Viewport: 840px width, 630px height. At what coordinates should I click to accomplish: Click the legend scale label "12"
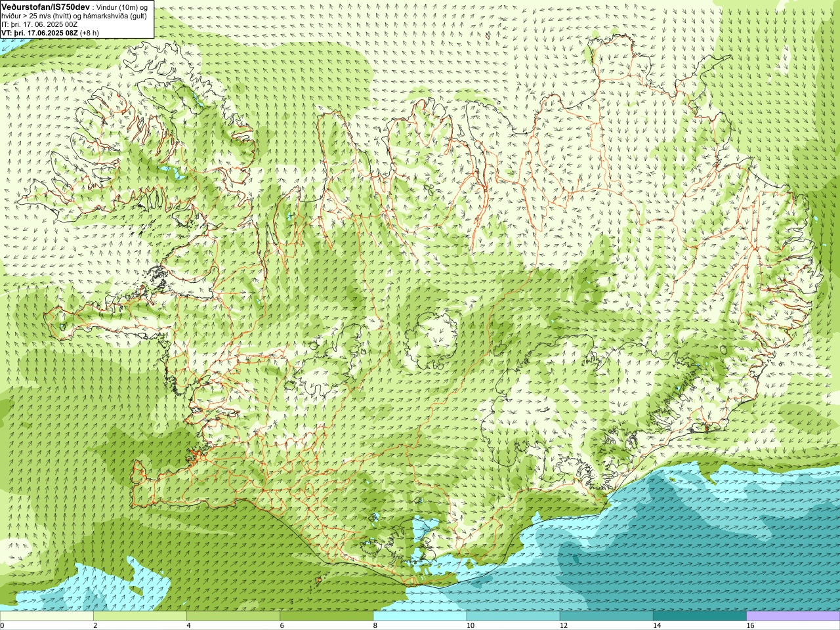564,625
